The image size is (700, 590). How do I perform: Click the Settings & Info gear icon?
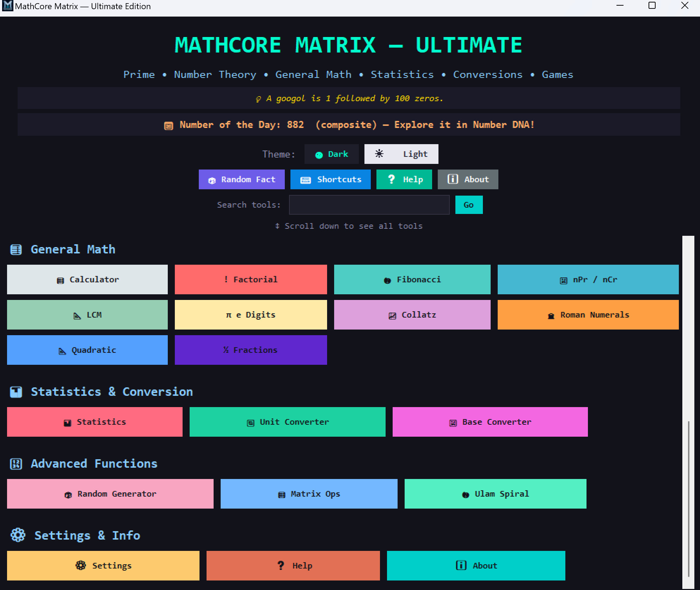18,535
